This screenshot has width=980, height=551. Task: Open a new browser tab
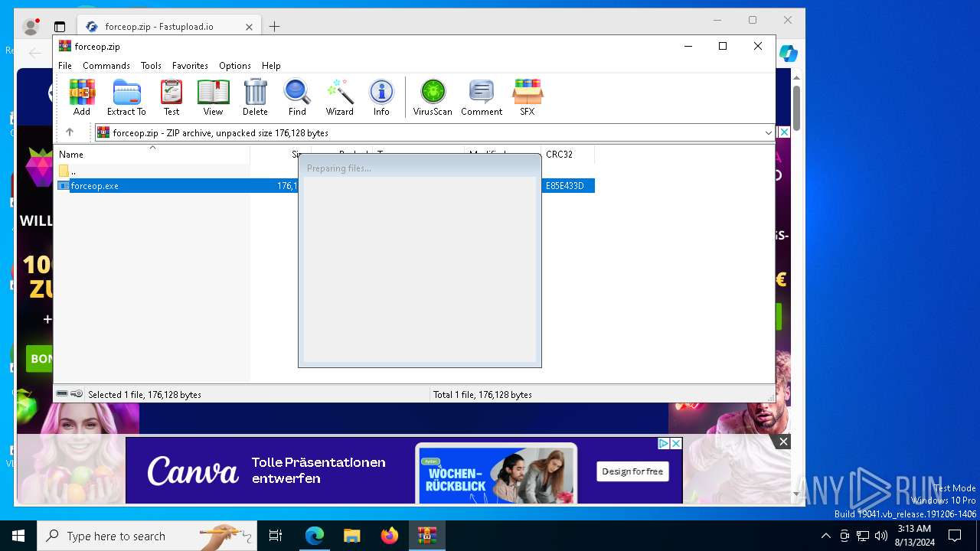(275, 27)
